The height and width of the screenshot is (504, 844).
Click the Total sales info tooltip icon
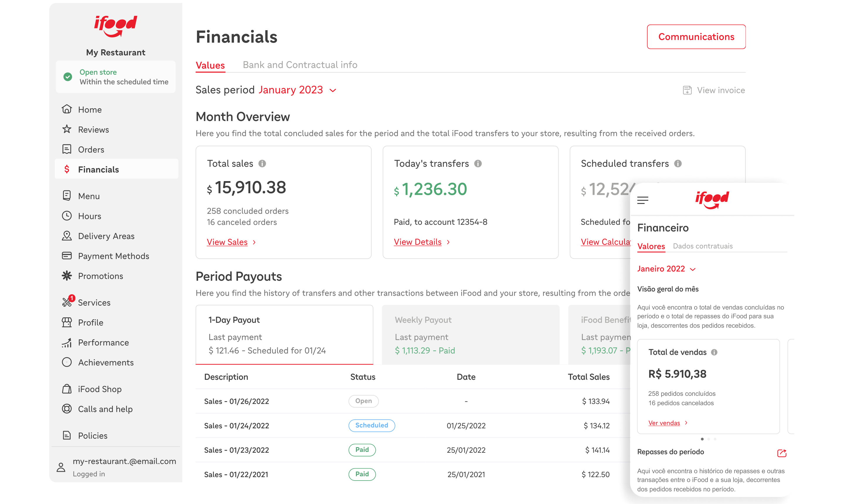(262, 163)
